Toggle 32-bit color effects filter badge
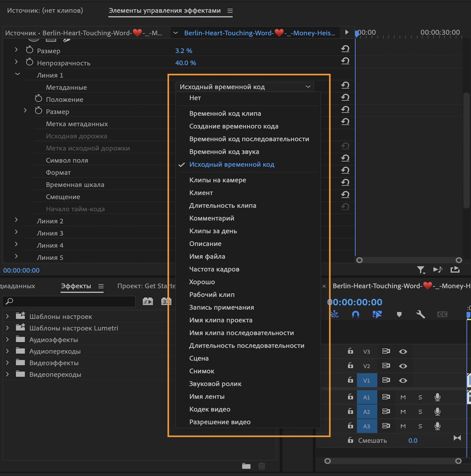471x476 pixels. [x=166, y=301]
